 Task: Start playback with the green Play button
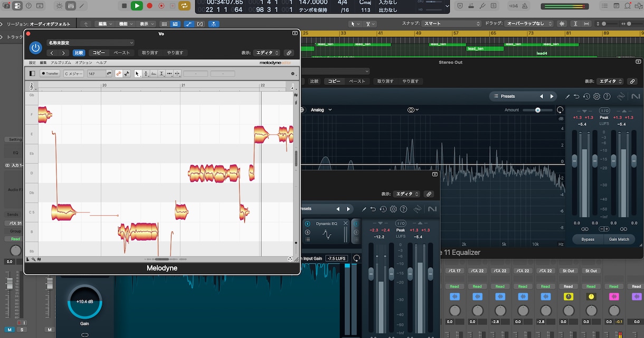point(137,6)
